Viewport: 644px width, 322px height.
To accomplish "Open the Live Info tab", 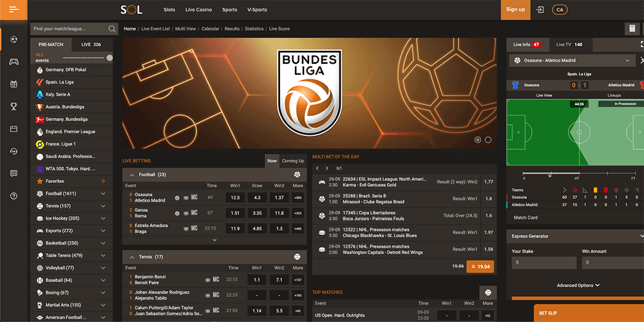I will click(x=527, y=44).
